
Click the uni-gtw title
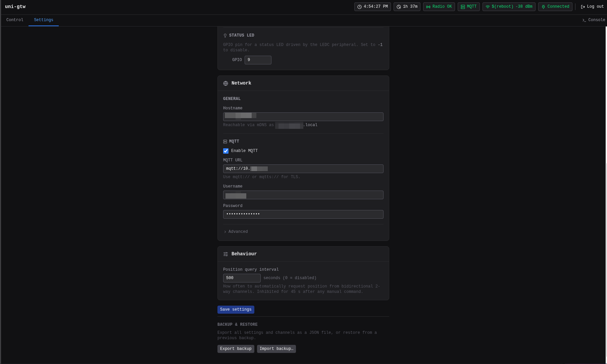pyautogui.click(x=15, y=7)
